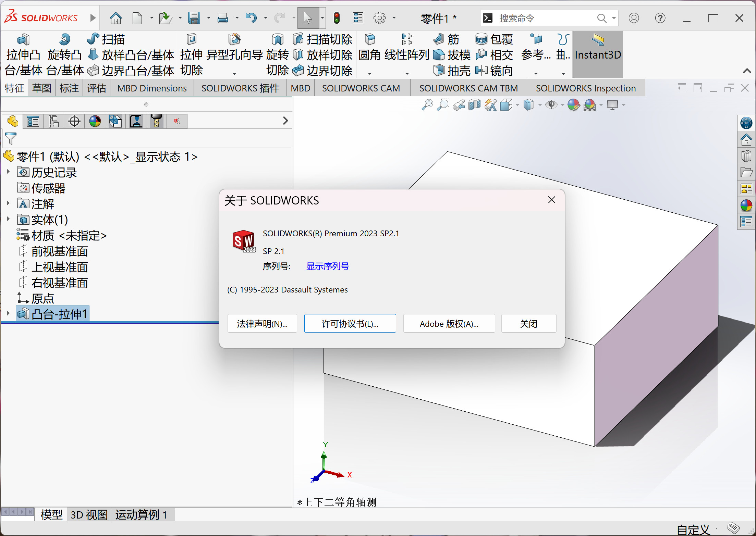Switch to the 草图 tab
The height and width of the screenshot is (536, 756).
pyautogui.click(x=41, y=88)
